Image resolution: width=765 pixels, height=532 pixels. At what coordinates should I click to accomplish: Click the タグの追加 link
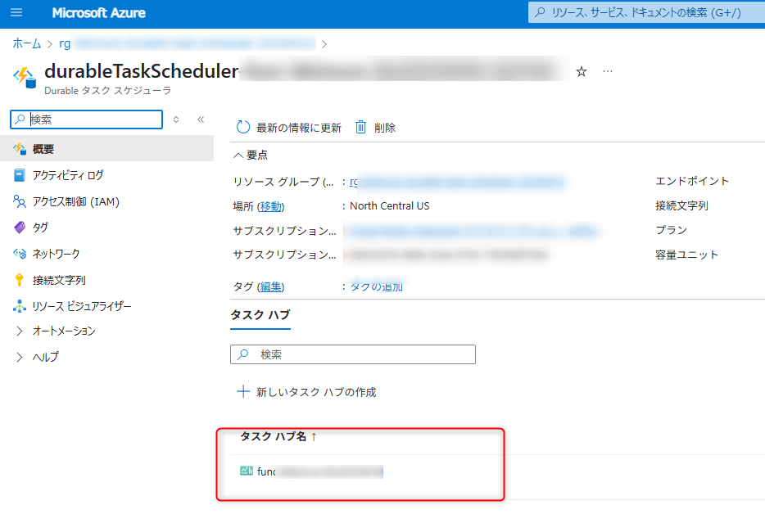coord(377,286)
